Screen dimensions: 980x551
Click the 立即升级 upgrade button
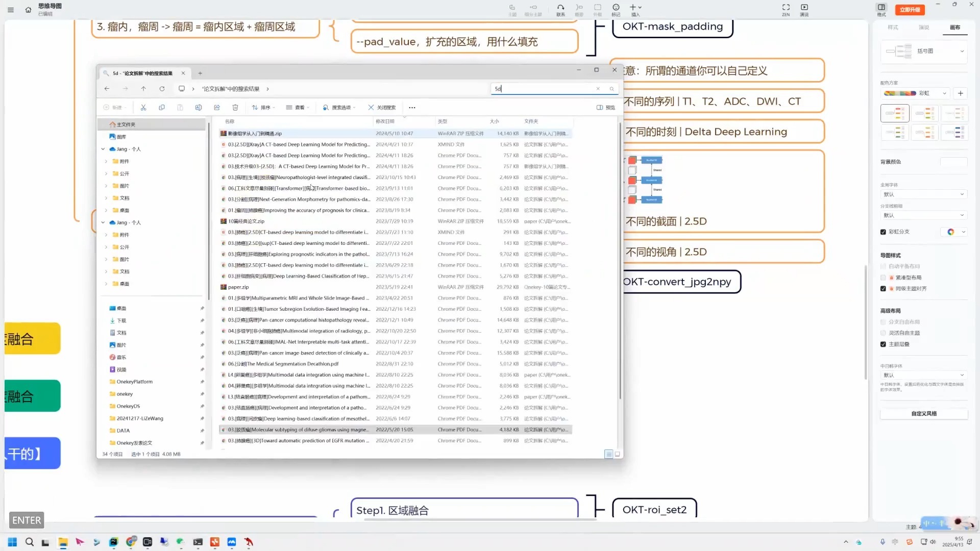910,10
